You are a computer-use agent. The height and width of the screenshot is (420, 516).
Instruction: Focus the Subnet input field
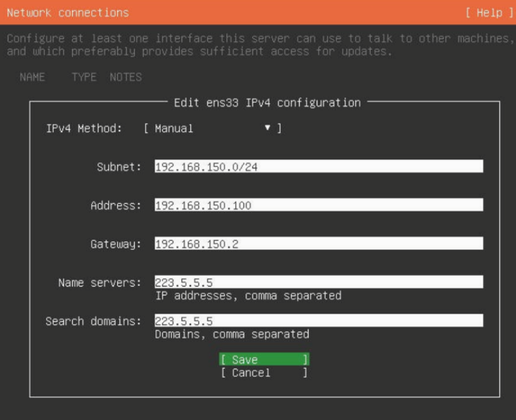pos(319,166)
